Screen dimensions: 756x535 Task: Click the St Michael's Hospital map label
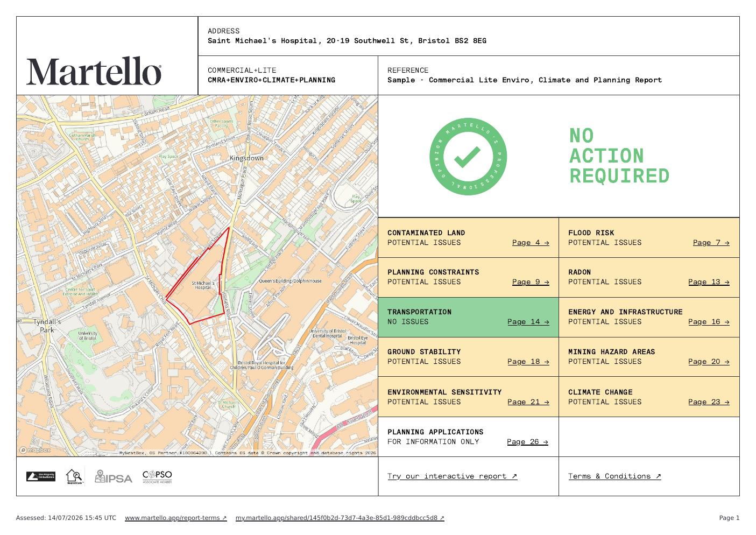(x=203, y=285)
